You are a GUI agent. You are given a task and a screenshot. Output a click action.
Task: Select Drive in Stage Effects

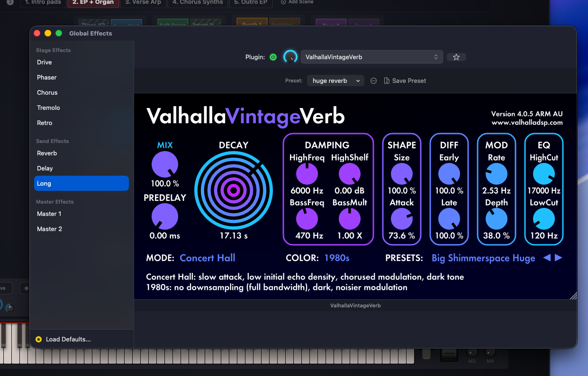coord(81,62)
